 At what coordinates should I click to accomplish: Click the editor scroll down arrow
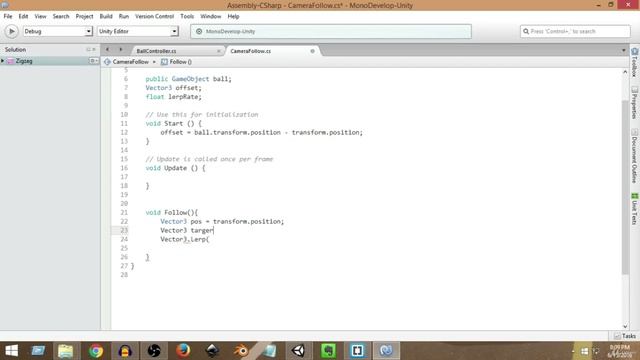(625, 326)
